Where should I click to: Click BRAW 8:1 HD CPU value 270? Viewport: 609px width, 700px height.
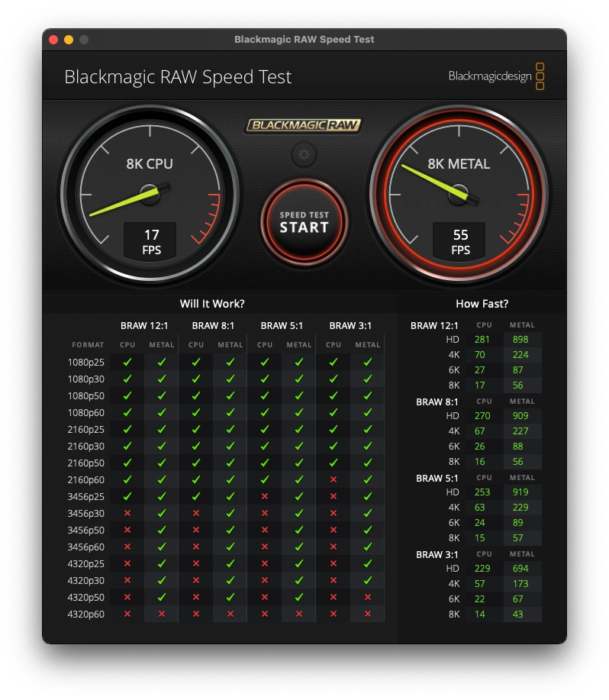click(x=482, y=416)
